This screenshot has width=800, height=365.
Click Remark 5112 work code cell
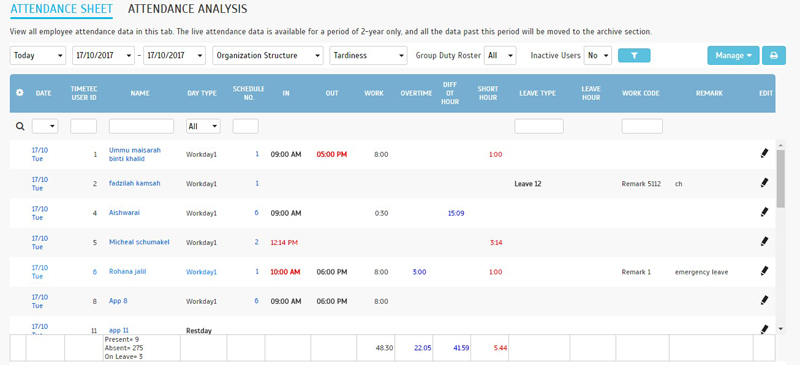641,184
